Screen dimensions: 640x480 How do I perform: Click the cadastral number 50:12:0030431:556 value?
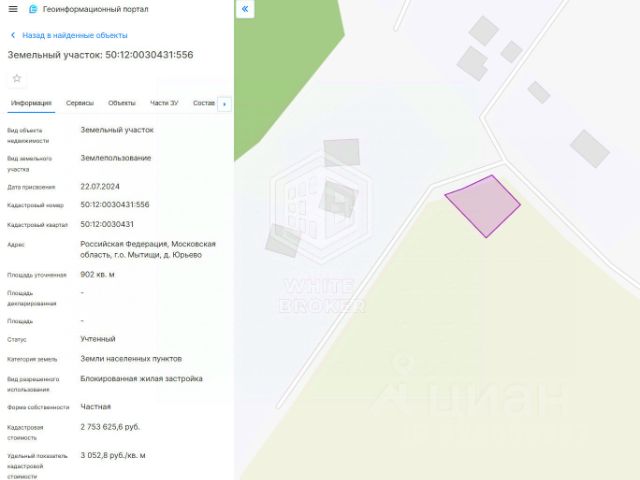tap(115, 204)
